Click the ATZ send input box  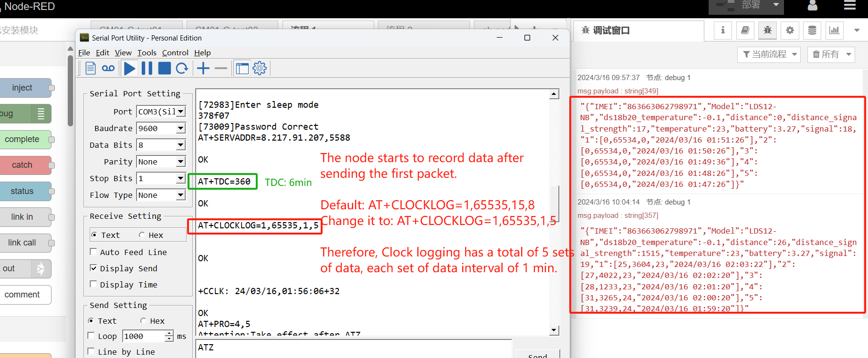coord(354,348)
